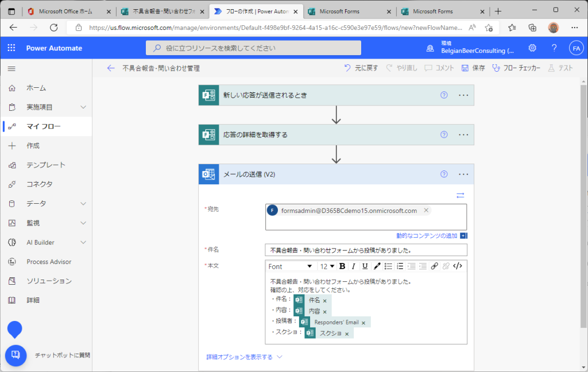Open the app launcher waffle icon
The image size is (588, 372).
[x=11, y=48]
